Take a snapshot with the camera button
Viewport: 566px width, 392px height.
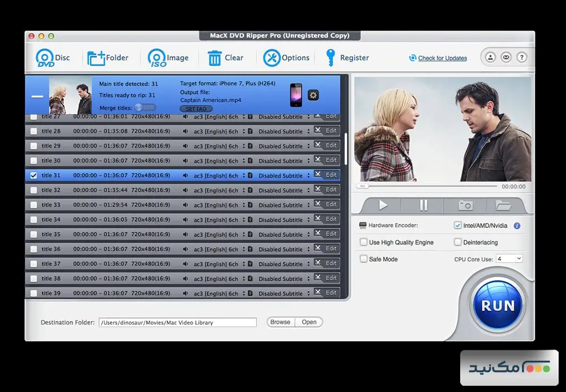pos(466,205)
